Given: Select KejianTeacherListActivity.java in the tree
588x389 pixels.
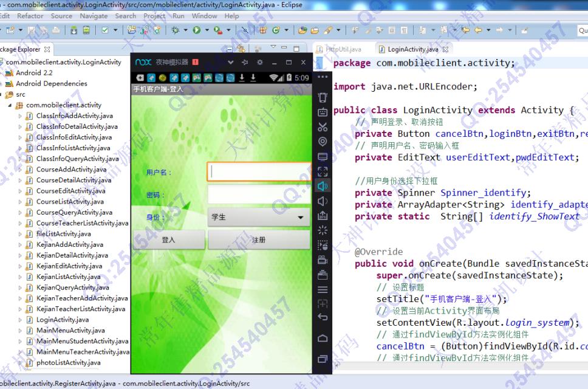Looking at the screenshot, I should click(81, 309).
